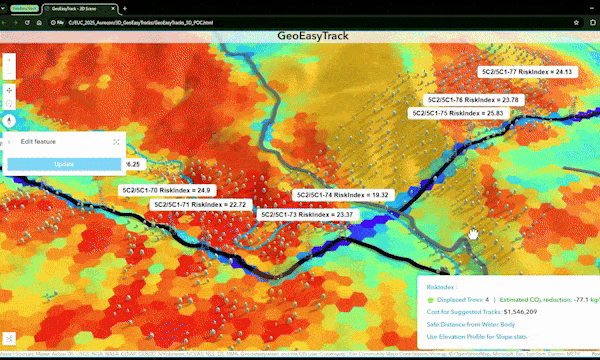600x360 pixels.
Task: Open the widget at the bottom-left map corner
Action: point(9,338)
